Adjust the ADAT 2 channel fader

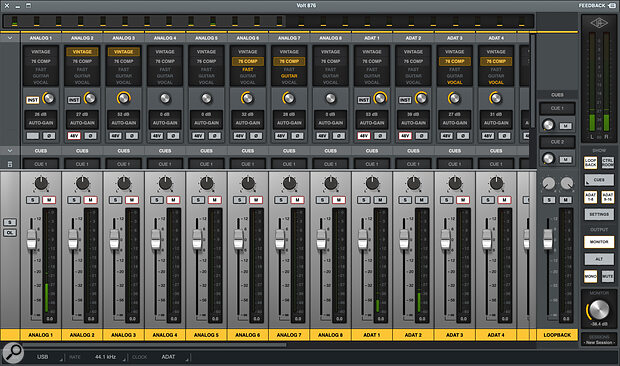click(404, 240)
